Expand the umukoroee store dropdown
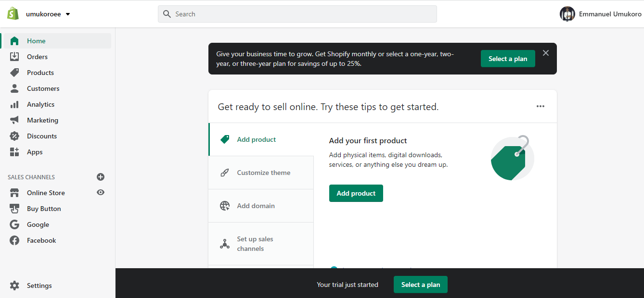The image size is (644, 298). point(68,14)
